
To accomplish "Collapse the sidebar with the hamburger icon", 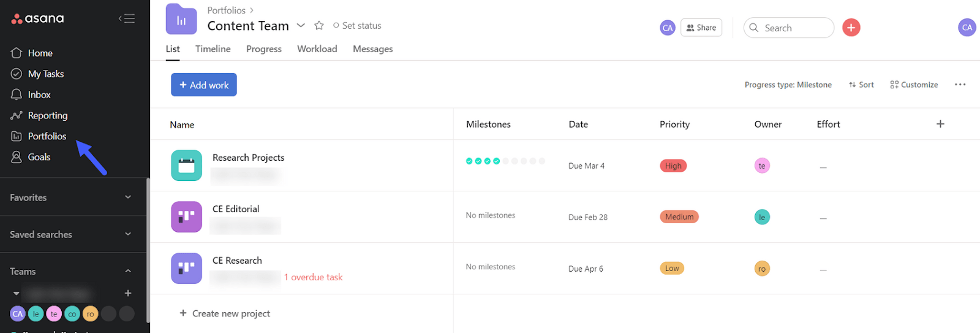I will click(127, 18).
